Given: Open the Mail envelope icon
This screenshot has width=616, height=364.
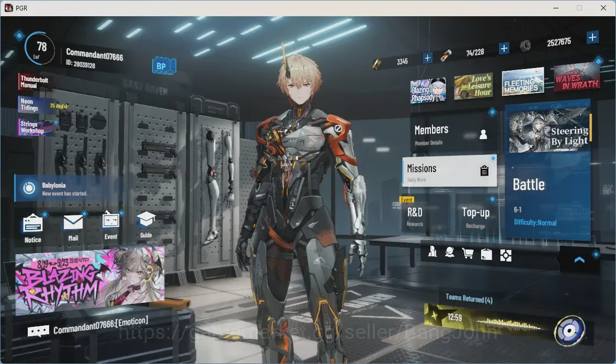Looking at the screenshot, I should tap(73, 223).
